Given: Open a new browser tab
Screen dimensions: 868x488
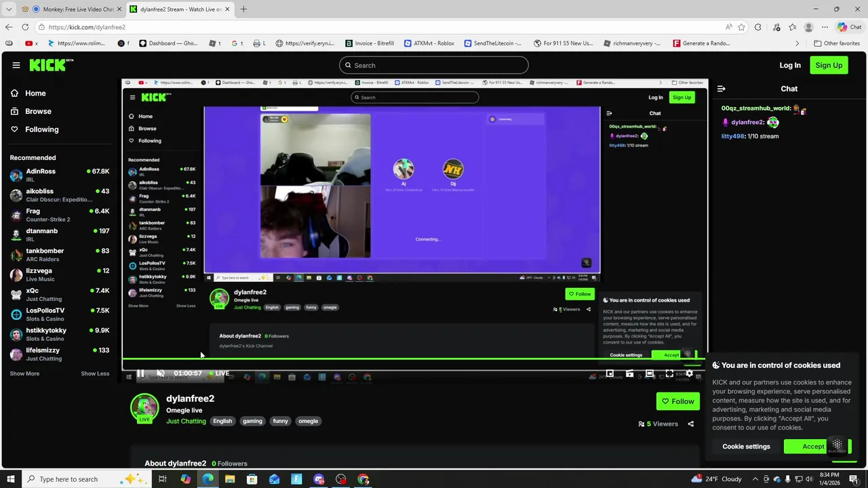Looking at the screenshot, I should point(243,9).
